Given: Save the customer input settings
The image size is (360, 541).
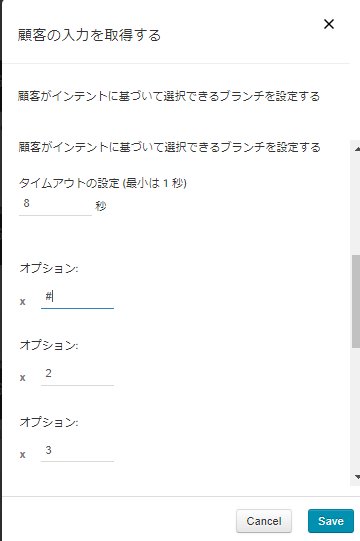Looking at the screenshot, I should 331,521.
